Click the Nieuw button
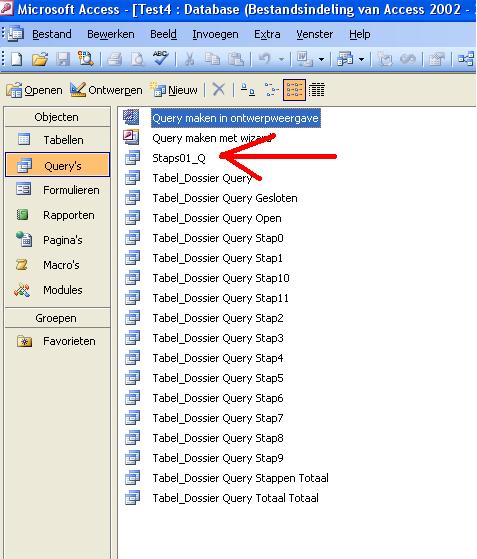This screenshot has width=477, height=559. 174,90
